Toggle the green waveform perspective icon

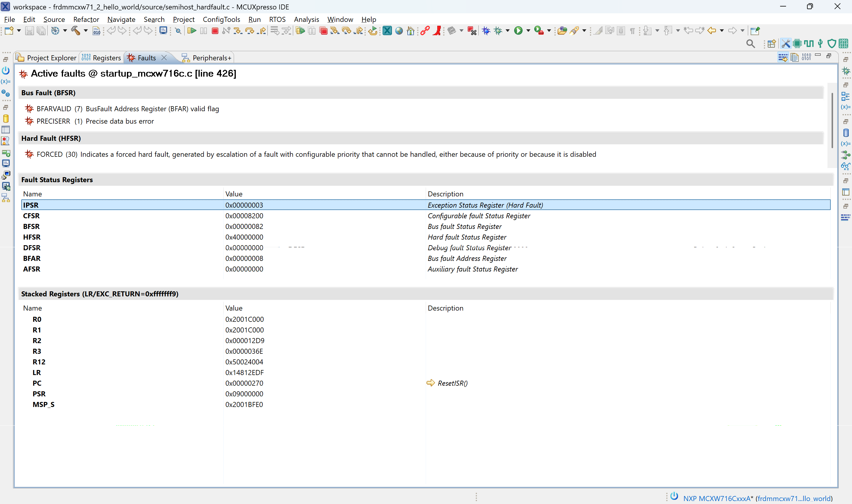[809, 43]
